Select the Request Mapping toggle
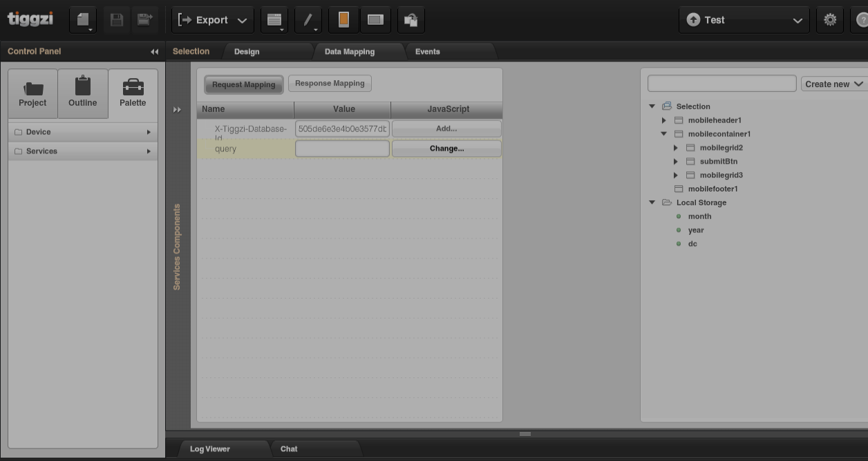Image resolution: width=868 pixels, height=461 pixels. pyautogui.click(x=243, y=84)
